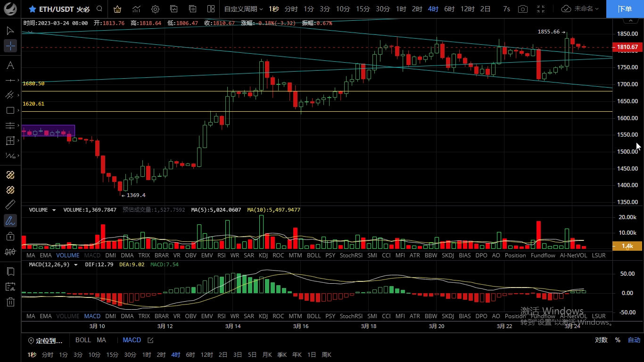Toggle logarithmic scale 对数 option
Image resolution: width=644 pixels, height=362 pixels.
click(x=601, y=340)
